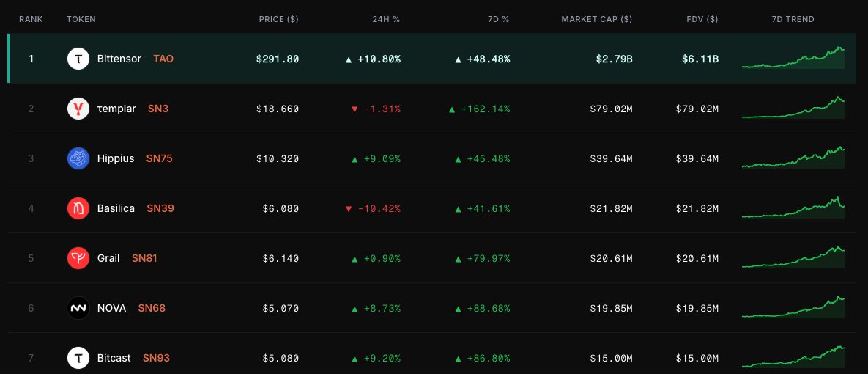The width and height of the screenshot is (868, 374).
Task: Click the +162.14% 7D change
Action: pos(479,109)
